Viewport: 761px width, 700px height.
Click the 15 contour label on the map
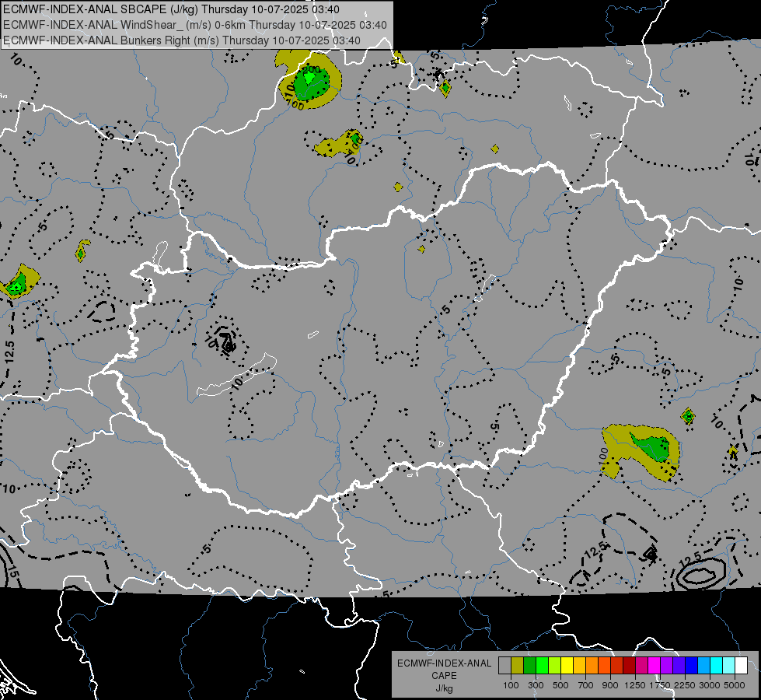pos(12,572)
